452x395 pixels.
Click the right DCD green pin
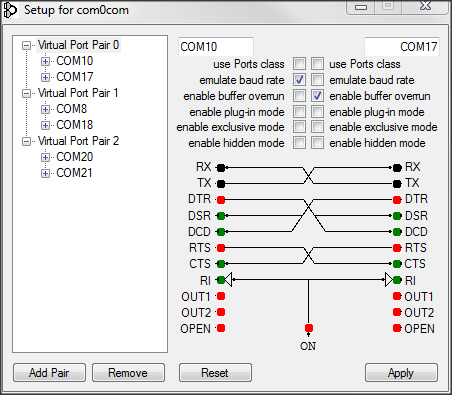(397, 232)
